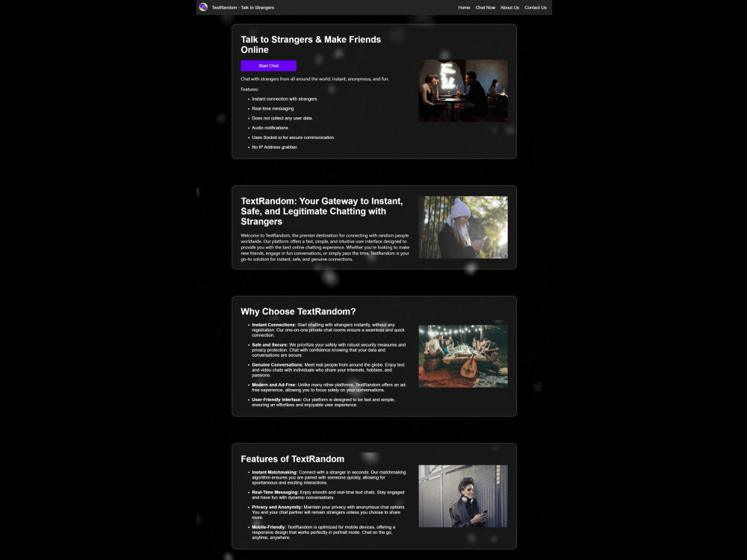Image resolution: width=747 pixels, height=560 pixels.
Task: Click 'Chat with strangers from all around the world' text
Action: [314, 79]
